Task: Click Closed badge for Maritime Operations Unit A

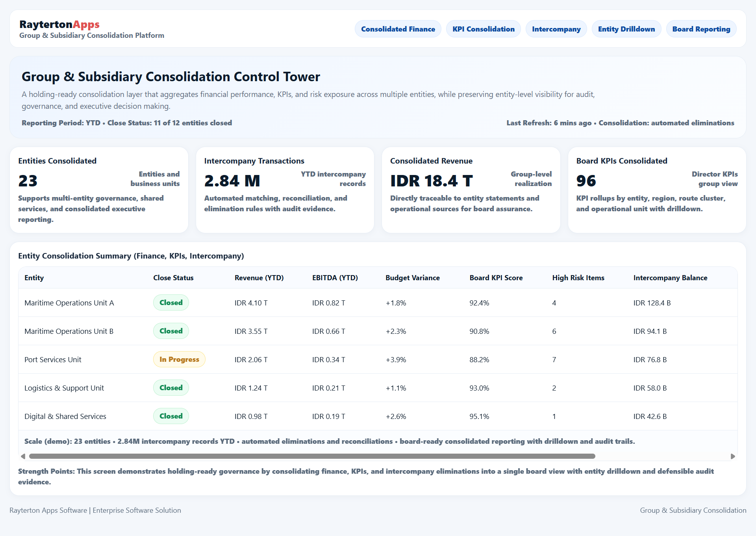Action: 171,303
